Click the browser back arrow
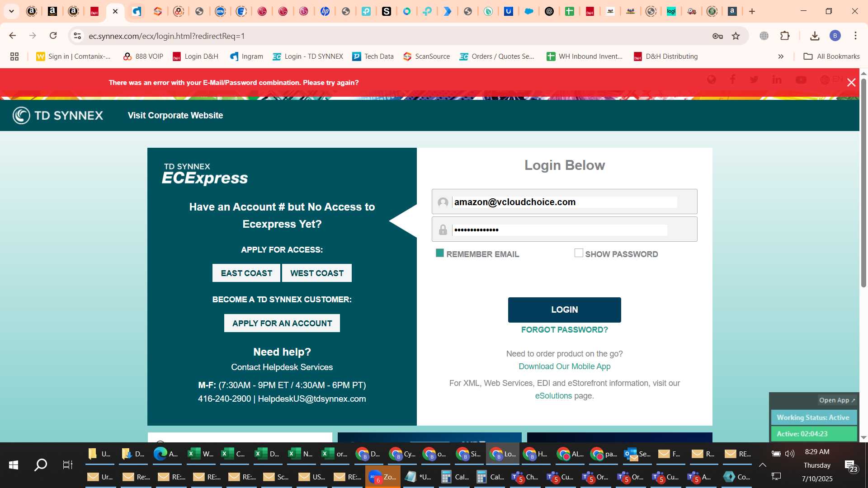Screen dimensions: 868x488 click(x=13, y=36)
